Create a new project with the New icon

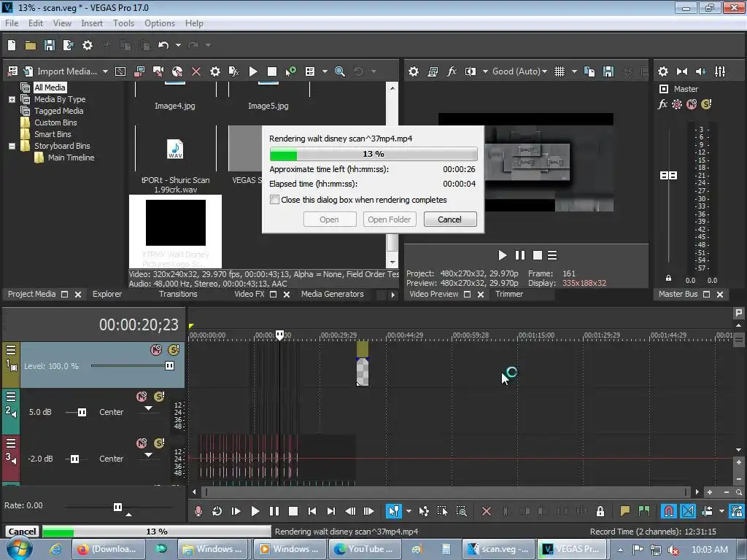click(x=12, y=45)
